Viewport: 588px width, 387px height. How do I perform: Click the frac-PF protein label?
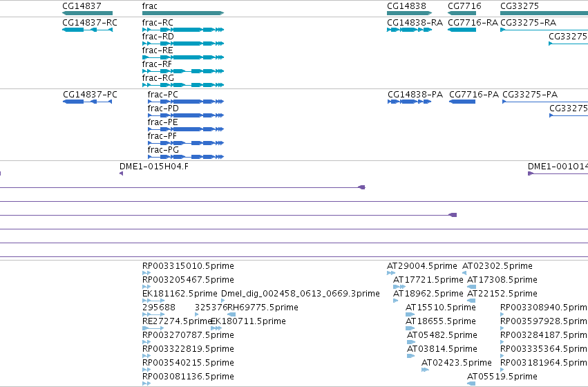[162, 136]
